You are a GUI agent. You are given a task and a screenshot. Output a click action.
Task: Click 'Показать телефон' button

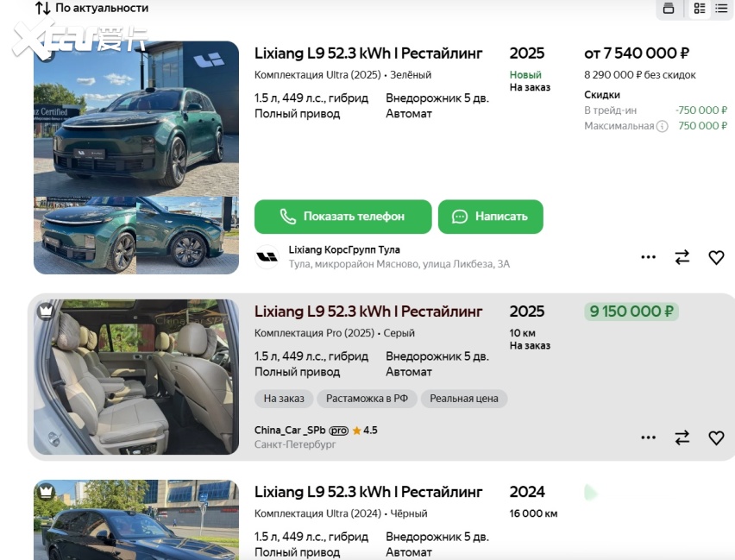[x=343, y=217]
